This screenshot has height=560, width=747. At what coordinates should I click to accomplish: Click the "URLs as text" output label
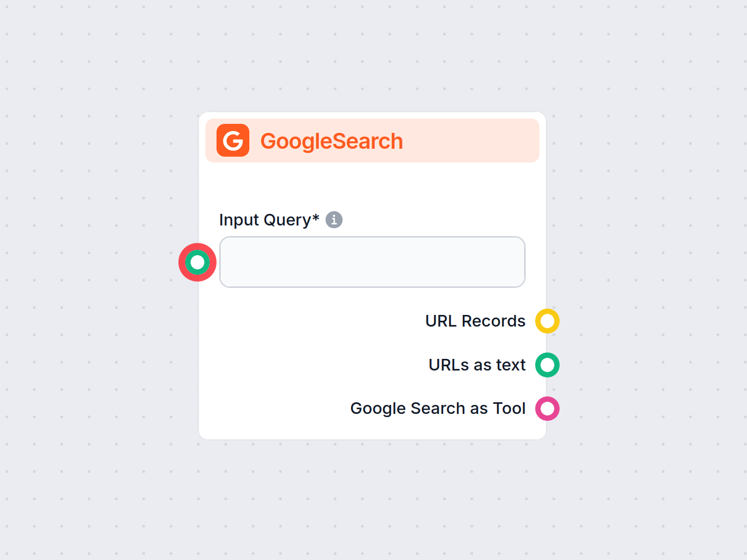point(476,365)
